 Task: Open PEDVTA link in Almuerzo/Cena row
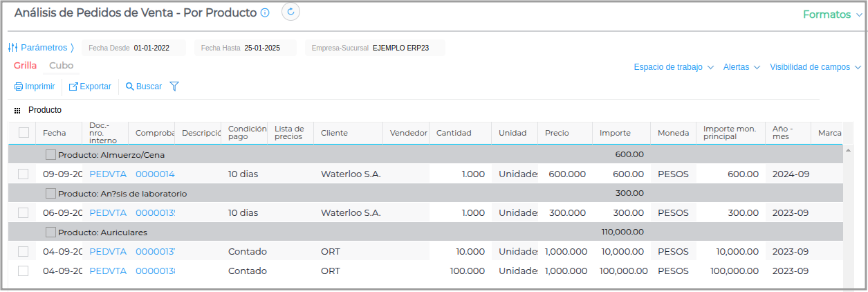click(x=108, y=174)
